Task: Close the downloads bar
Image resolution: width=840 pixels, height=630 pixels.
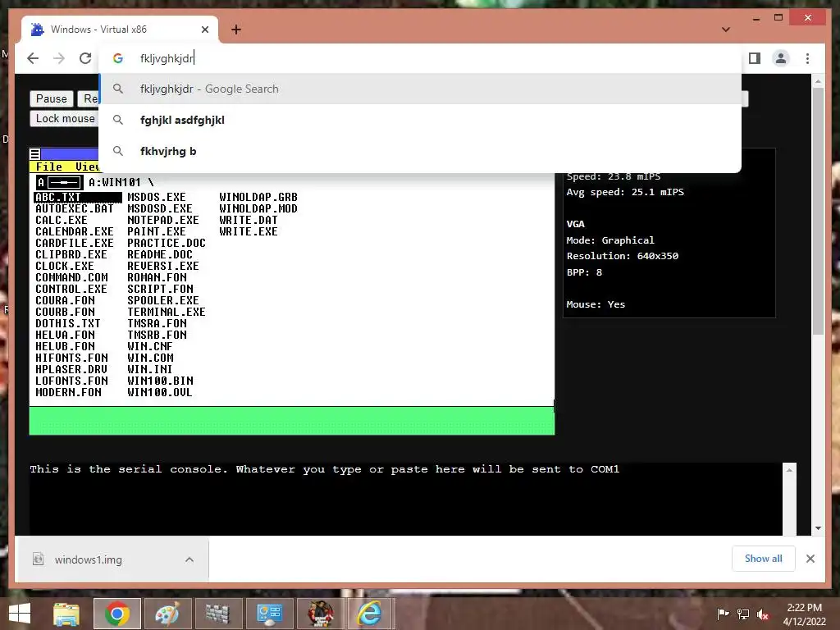Action: [x=810, y=559]
